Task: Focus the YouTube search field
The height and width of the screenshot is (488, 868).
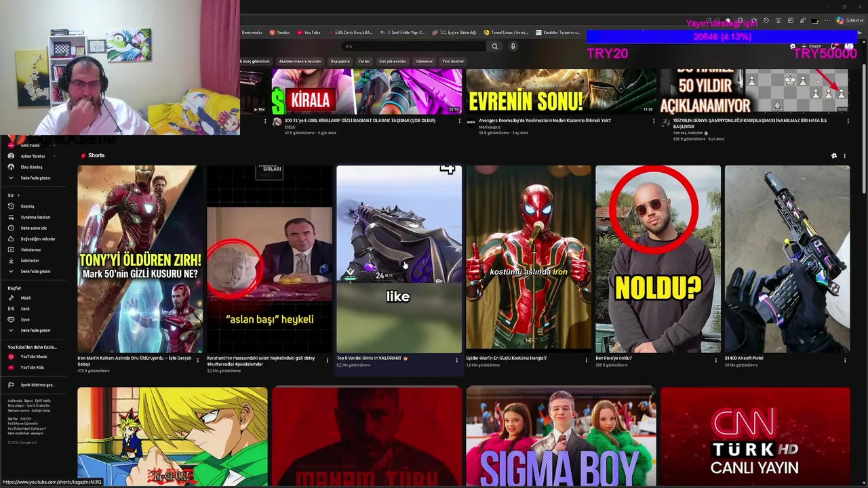Action: click(x=414, y=46)
